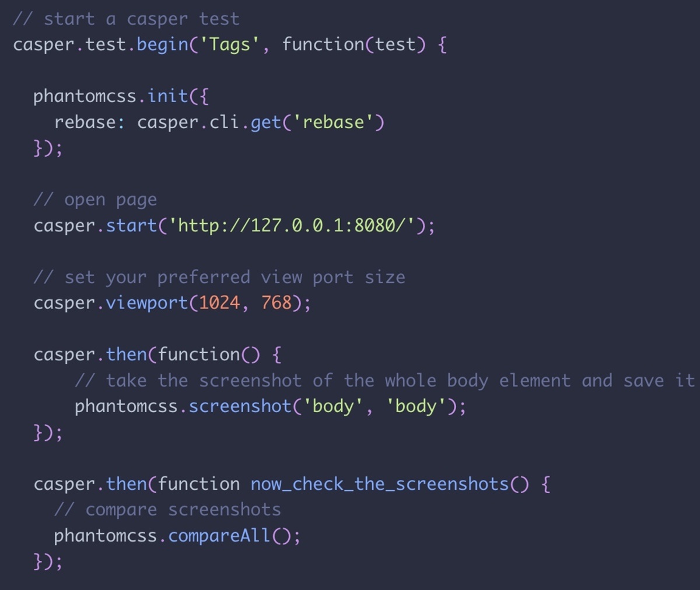
Task: Click 'then' in casper.then(function() {
Action: point(127,354)
